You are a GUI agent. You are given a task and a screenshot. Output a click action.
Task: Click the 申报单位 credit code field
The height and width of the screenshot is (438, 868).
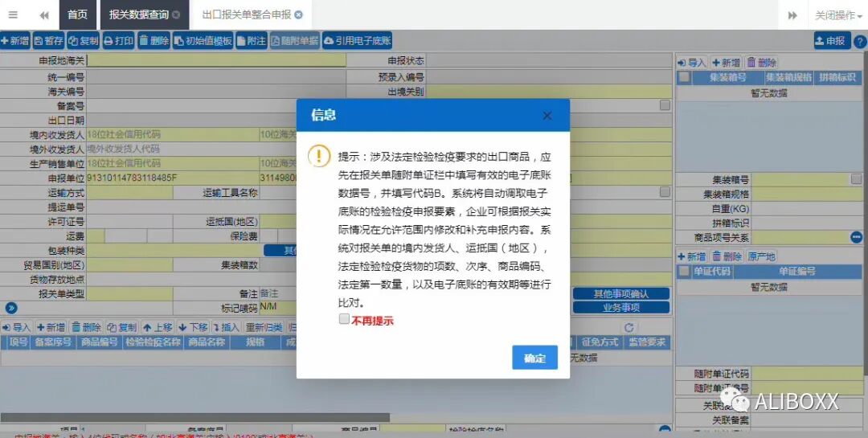pos(173,178)
